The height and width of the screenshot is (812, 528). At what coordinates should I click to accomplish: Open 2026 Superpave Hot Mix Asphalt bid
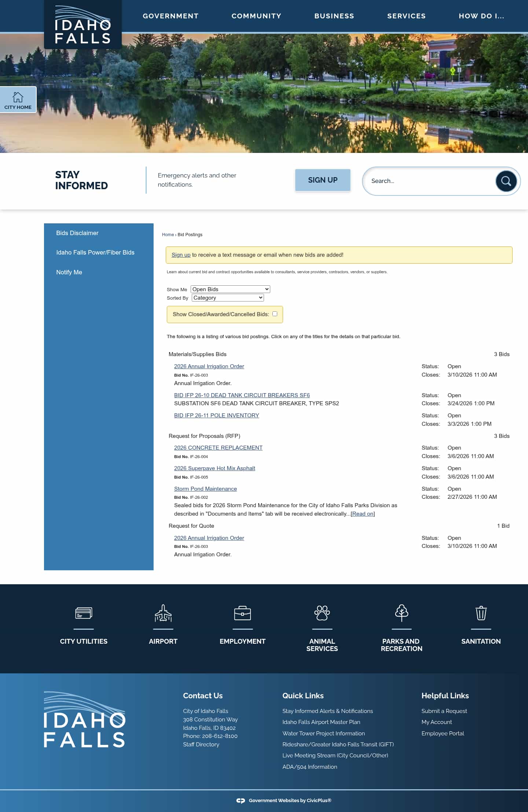click(214, 468)
